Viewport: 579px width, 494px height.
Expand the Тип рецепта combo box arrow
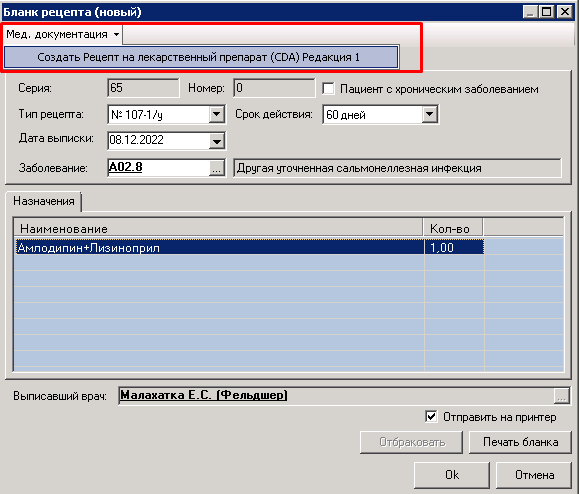217,114
